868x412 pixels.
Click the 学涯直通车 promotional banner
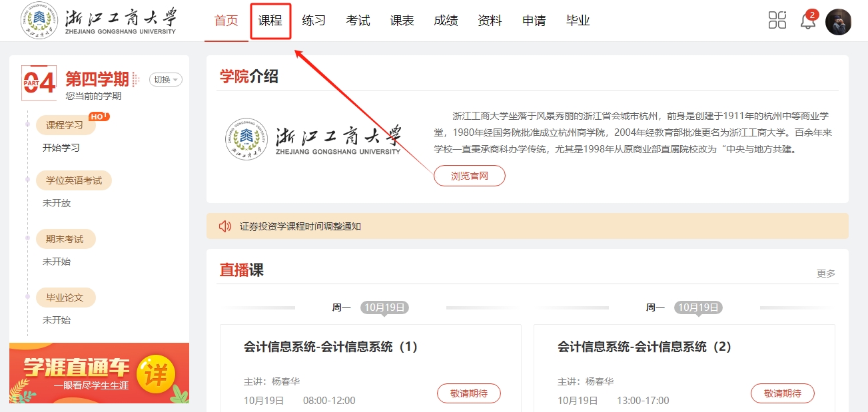[99, 373]
